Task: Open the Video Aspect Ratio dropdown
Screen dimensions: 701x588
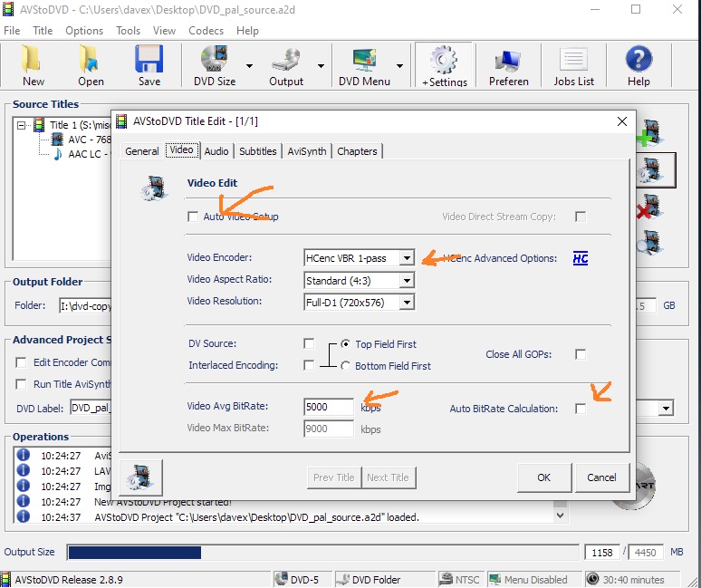Action: point(407,281)
